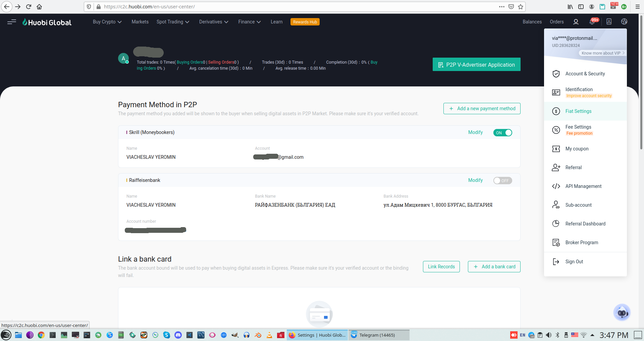Open the user profile icon in header
The width and height of the screenshot is (644, 341).
[x=576, y=22]
